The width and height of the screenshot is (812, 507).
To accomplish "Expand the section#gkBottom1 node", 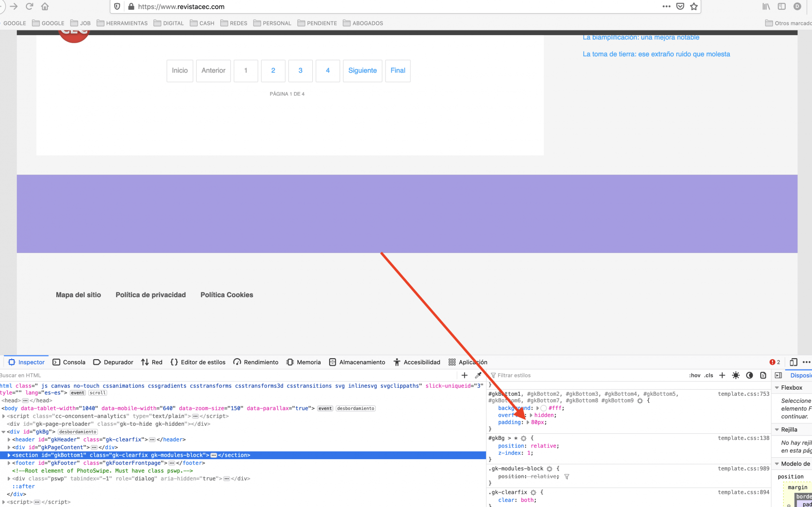I will click(9, 455).
